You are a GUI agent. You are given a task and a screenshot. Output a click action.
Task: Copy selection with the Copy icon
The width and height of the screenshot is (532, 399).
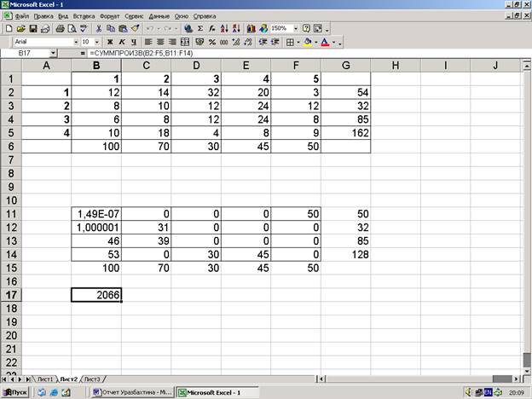click(x=111, y=29)
